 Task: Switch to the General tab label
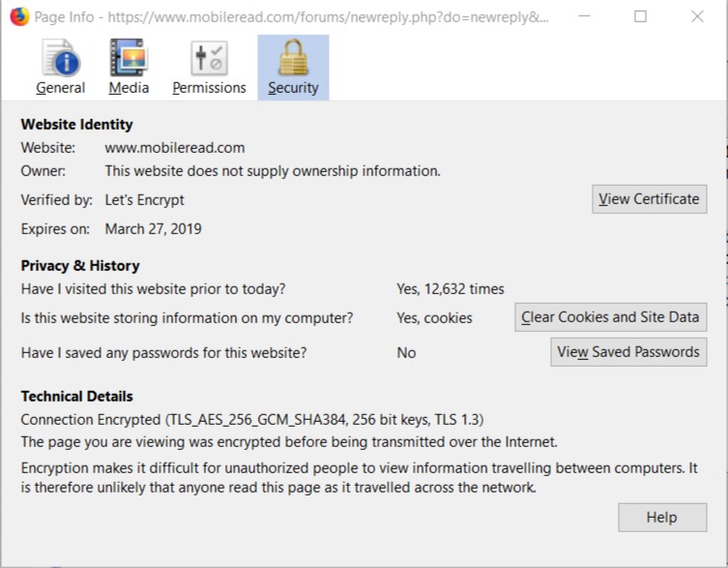coord(60,88)
